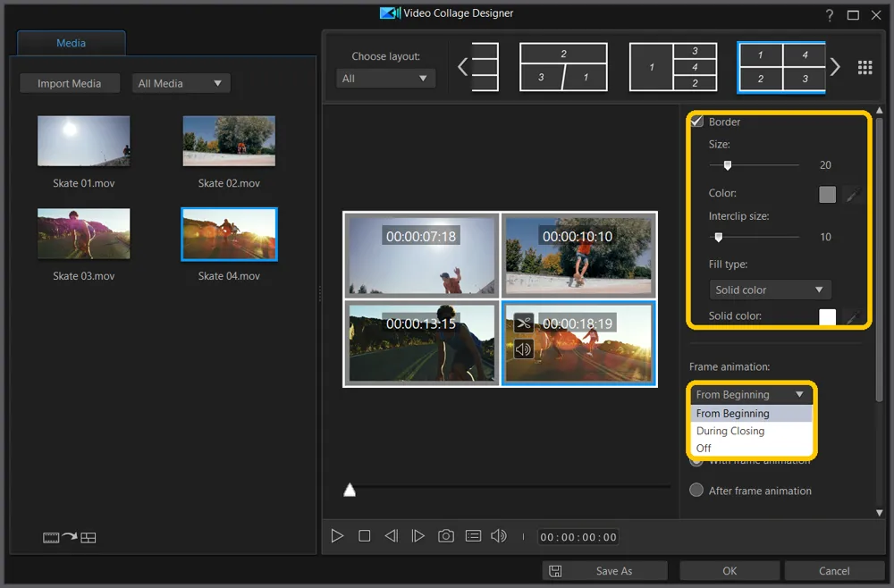Click the Interclip size slider handle
The width and height of the screenshot is (894, 588).
pyautogui.click(x=719, y=237)
